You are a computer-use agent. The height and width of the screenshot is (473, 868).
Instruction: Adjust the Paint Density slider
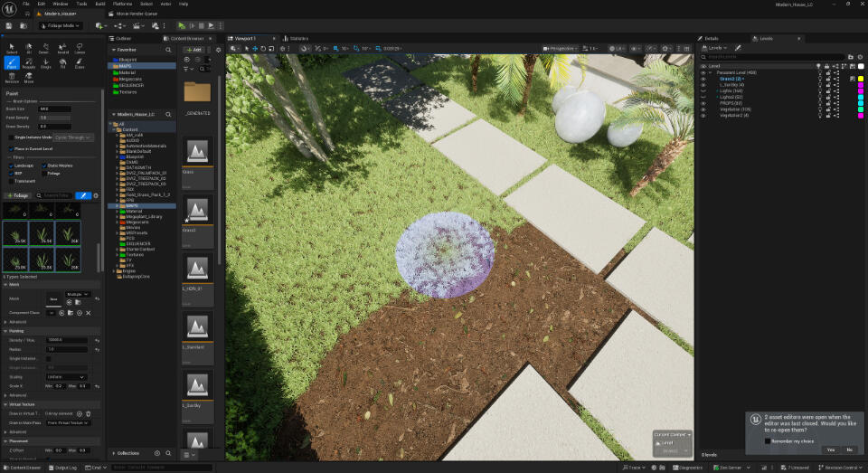[54, 118]
